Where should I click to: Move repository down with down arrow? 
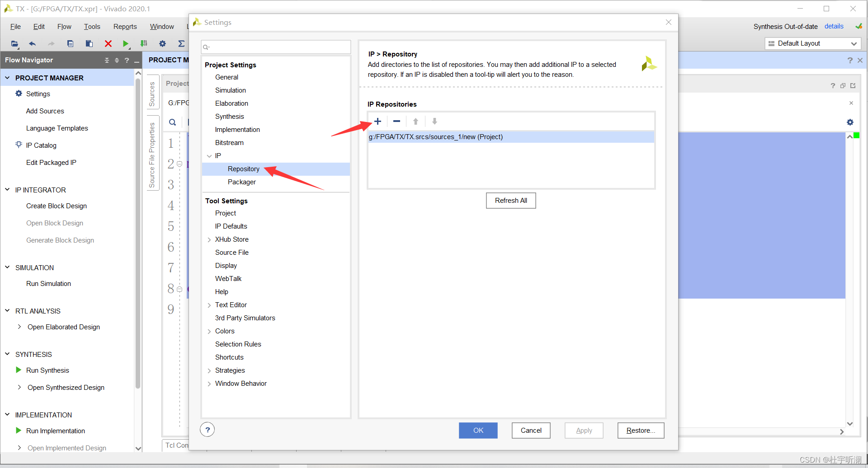(x=434, y=121)
